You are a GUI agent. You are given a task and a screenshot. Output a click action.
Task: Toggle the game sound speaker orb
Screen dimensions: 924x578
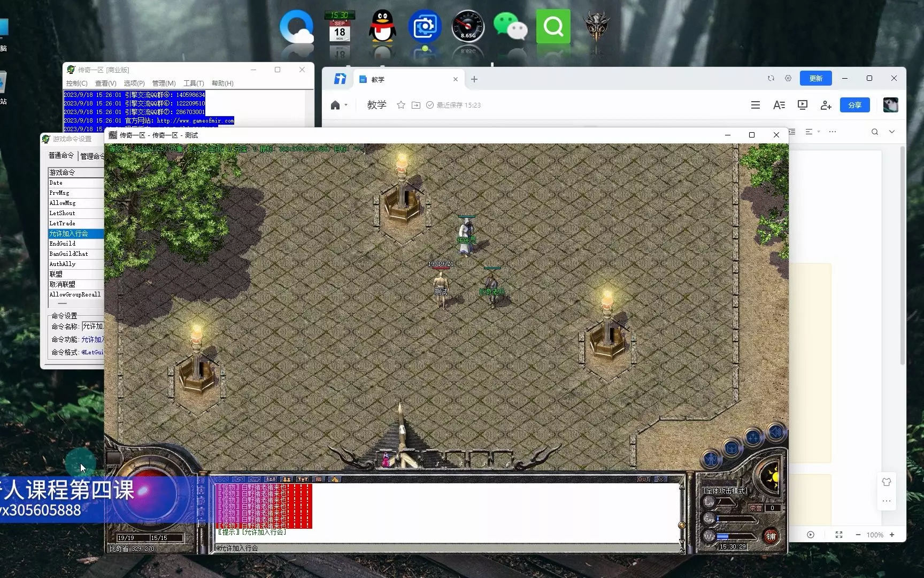(x=776, y=431)
